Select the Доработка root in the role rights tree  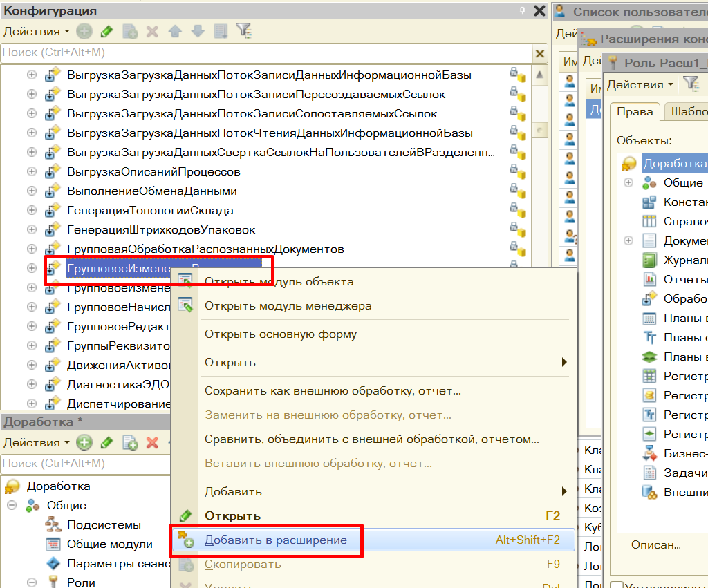click(675, 163)
